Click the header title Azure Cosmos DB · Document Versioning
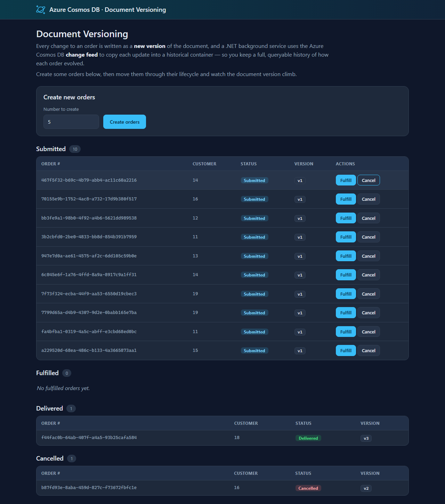The width and height of the screenshot is (445, 504). click(x=107, y=10)
